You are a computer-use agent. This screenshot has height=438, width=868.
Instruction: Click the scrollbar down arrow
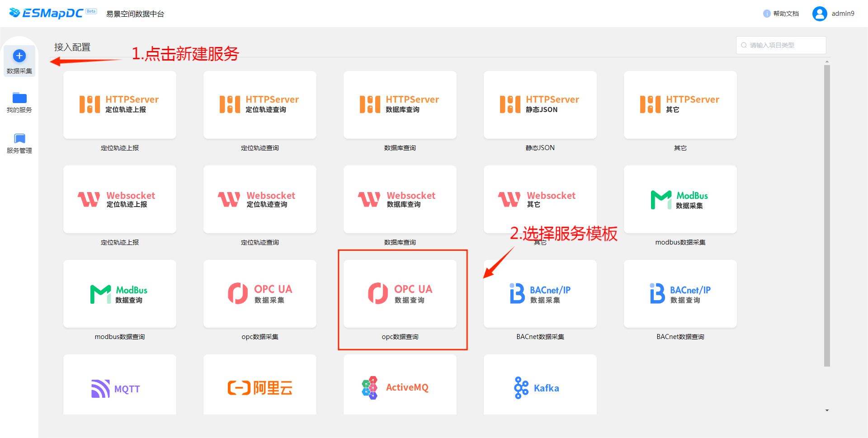tap(827, 410)
